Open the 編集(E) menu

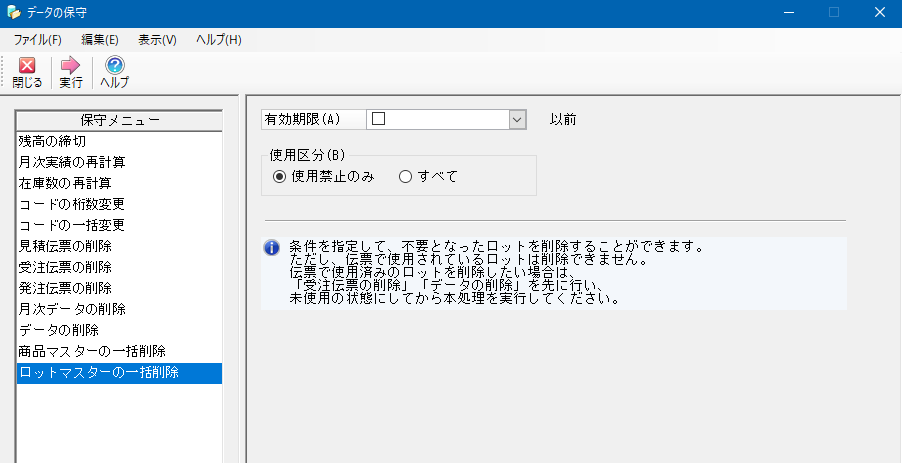click(100, 40)
